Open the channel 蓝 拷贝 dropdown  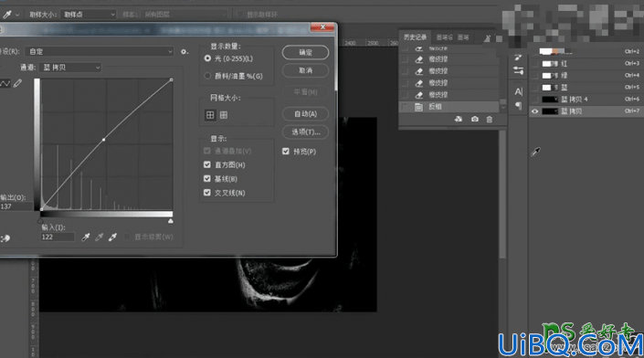pos(70,68)
